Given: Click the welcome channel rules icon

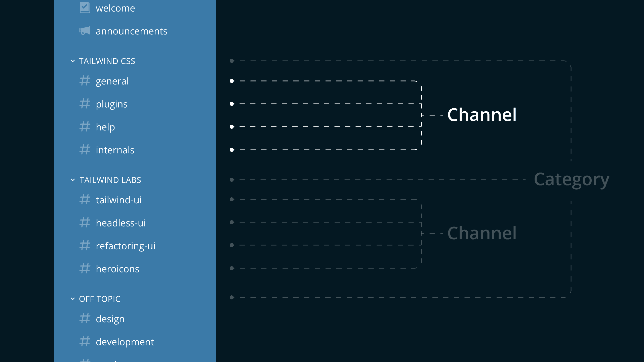Looking at the screenshot, I should 85,8.
